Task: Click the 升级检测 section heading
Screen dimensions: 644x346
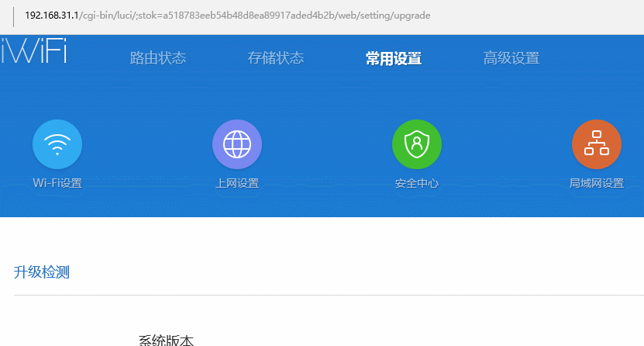Action: tap(42, 272)
